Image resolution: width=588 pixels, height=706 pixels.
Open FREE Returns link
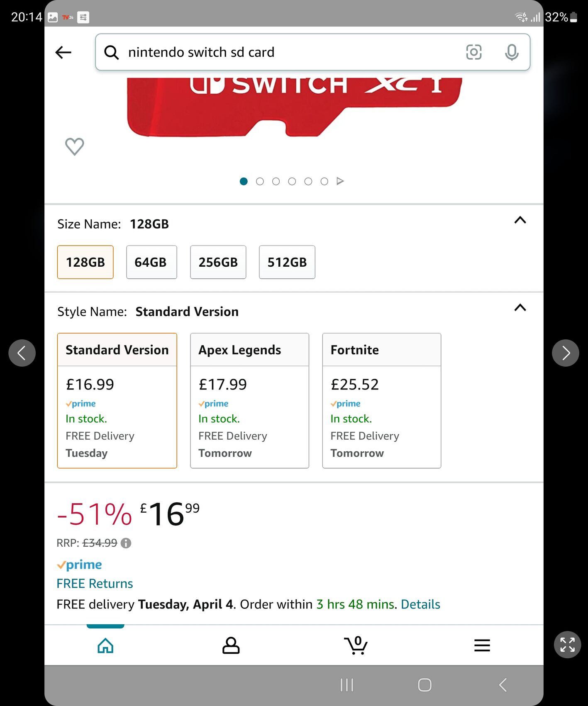[95, 584]
